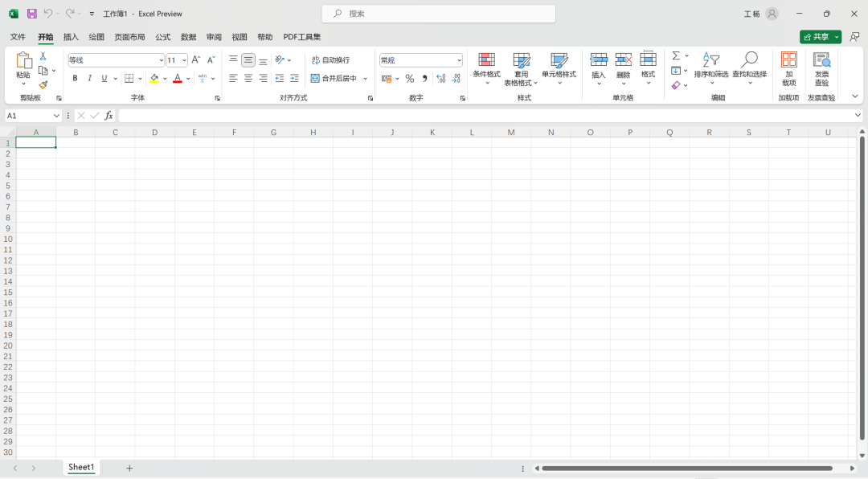
Task: Click the decrease indent icon
Action: 280,78
